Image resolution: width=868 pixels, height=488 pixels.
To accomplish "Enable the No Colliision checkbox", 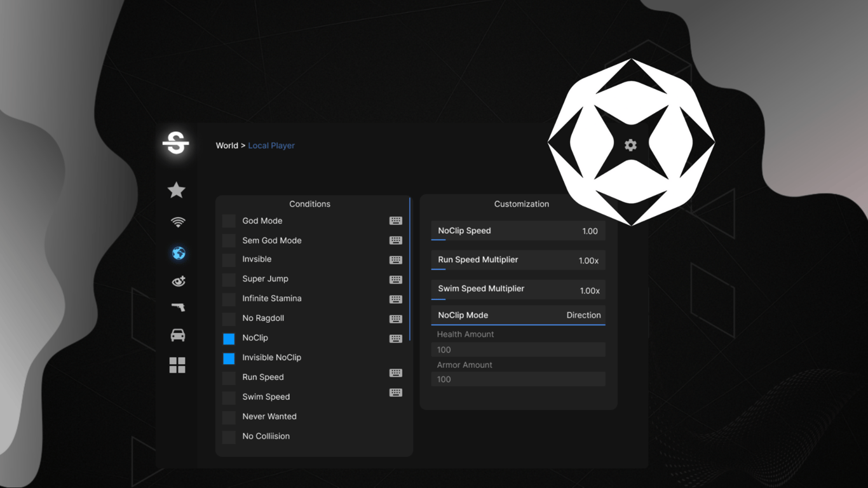I will tap(229, 437).
